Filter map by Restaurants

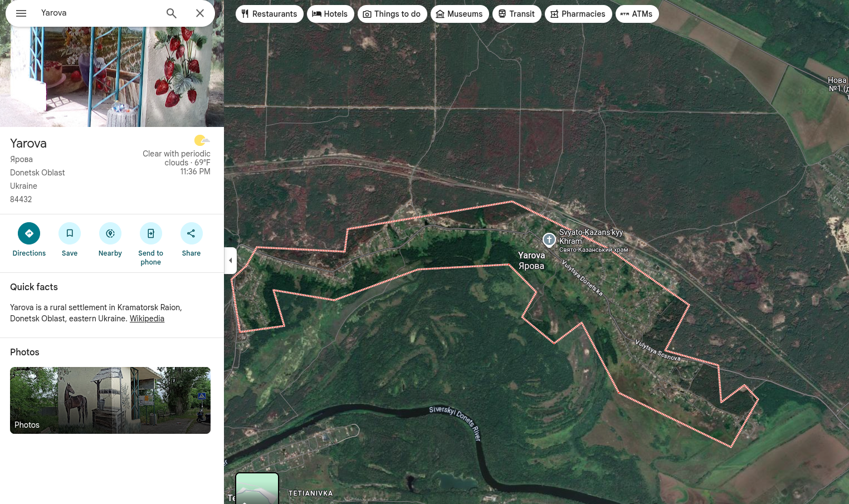270,14
